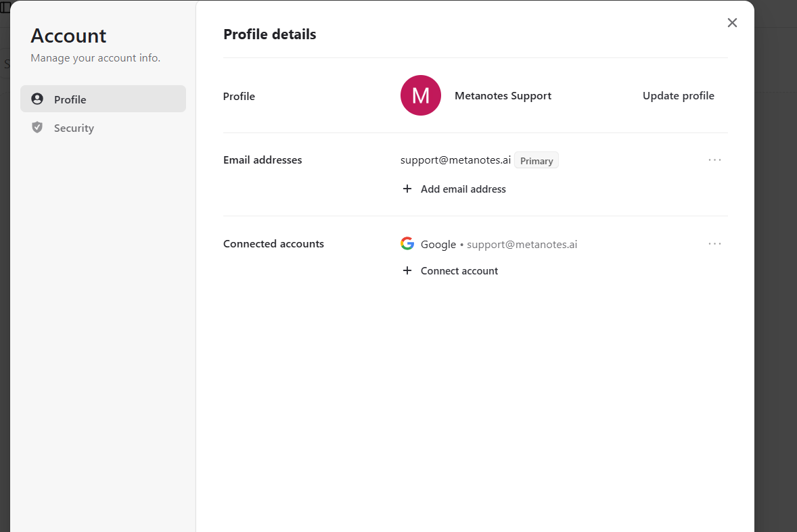Click the plus icon beside Add email address

407,189
